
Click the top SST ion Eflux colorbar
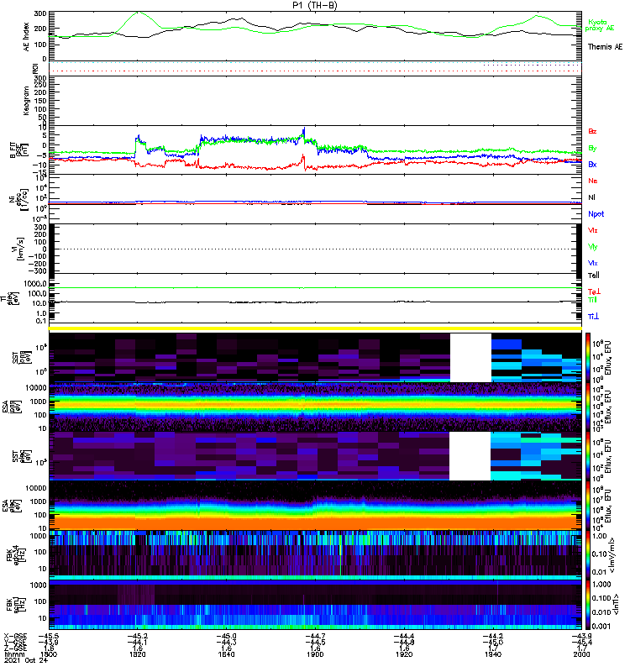pyautogui.click(x=588, y=358)
